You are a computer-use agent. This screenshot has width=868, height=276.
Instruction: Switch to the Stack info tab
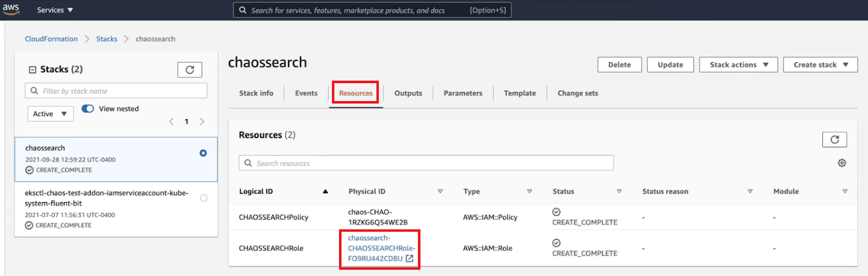coord(256,93)
